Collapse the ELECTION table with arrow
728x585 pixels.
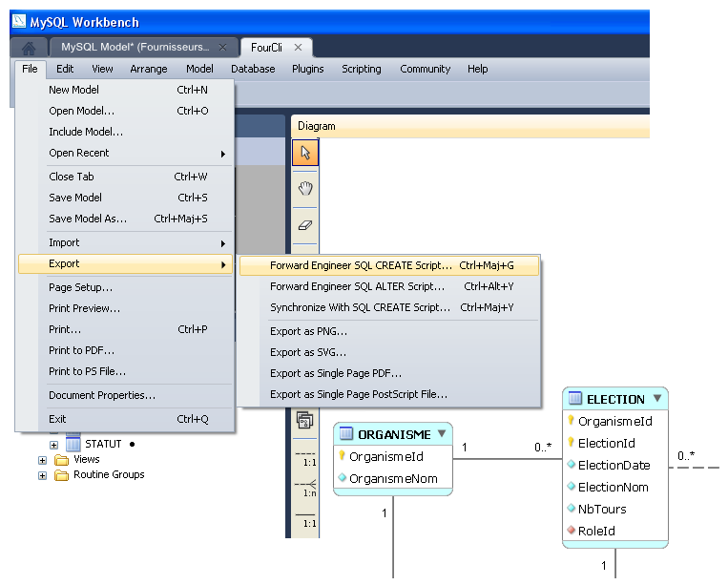pos(657,398)
